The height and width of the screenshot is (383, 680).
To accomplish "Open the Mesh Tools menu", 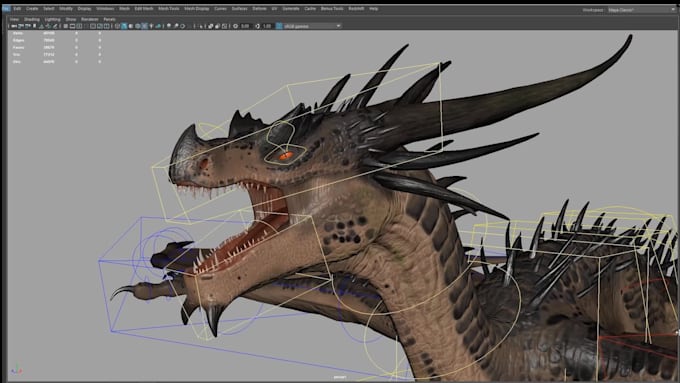I will pos(169,9).
